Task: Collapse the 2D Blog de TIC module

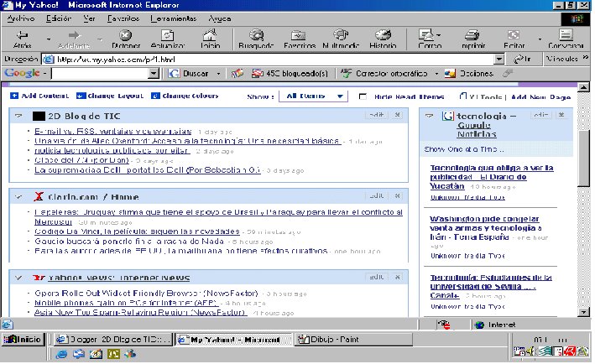Action: tap(18, 116)
